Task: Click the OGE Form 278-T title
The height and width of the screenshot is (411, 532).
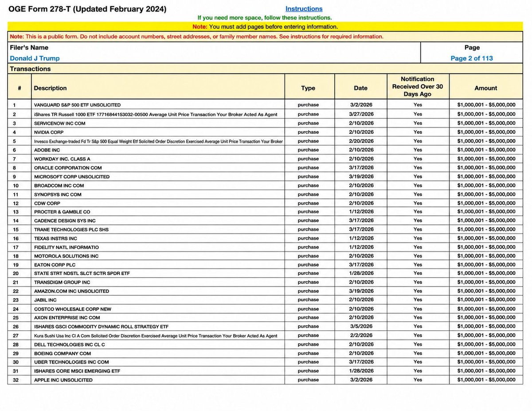Action: (x=87, y=9)
